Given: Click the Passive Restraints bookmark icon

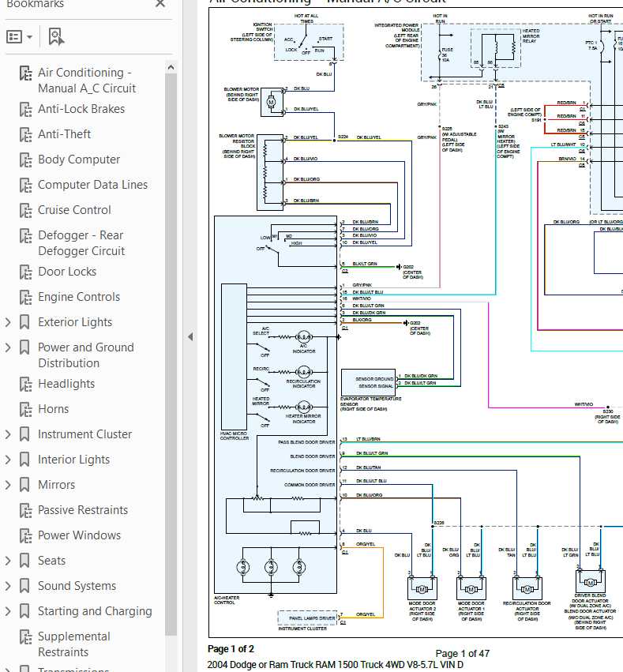Looking at the screenshot, I should [26, 511].
